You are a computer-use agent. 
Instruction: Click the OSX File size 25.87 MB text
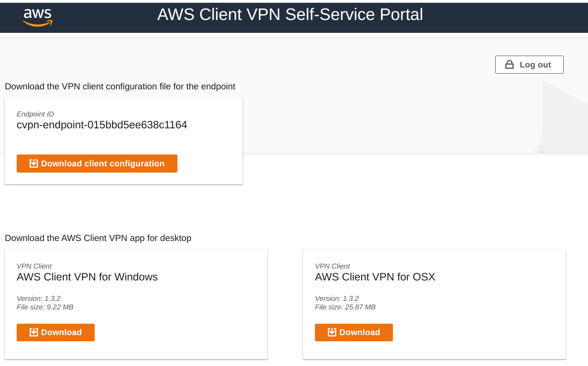tap(345, 307)
